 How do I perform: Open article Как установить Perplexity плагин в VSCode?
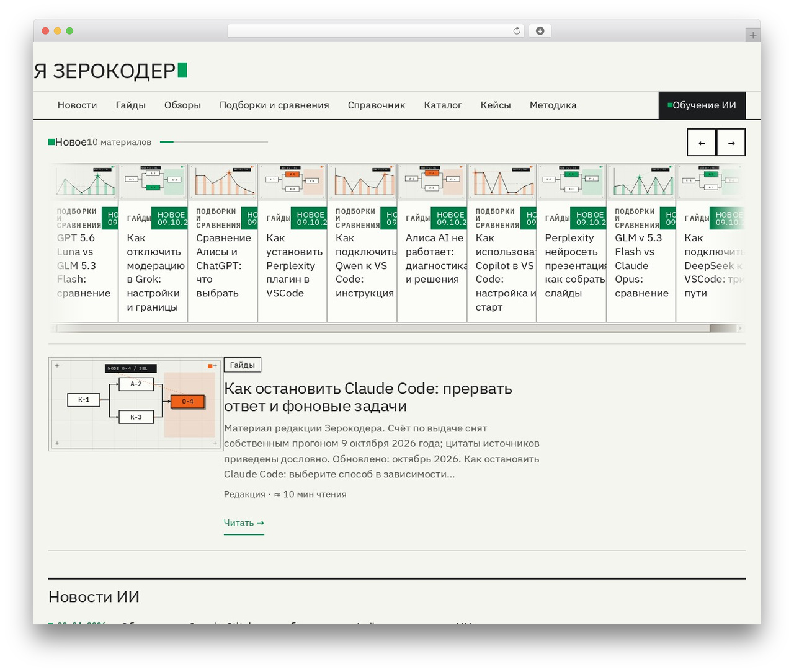(x=295, y=265)
